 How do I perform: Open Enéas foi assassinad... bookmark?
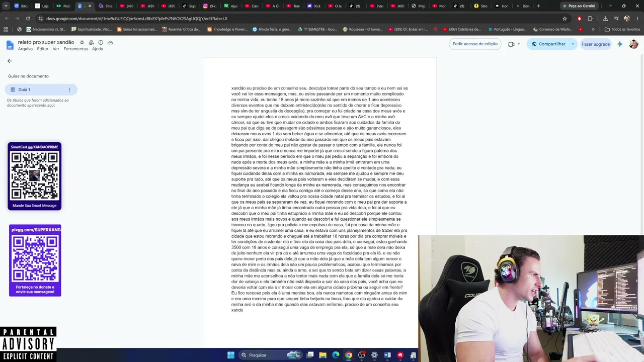pyautogui.click(x=136, y=29)
